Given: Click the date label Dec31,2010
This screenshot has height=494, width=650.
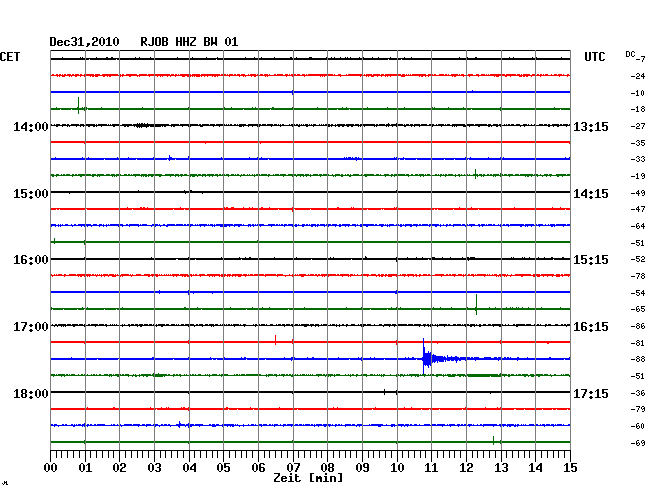Looking at the screenshot, I should pos(84,42).
